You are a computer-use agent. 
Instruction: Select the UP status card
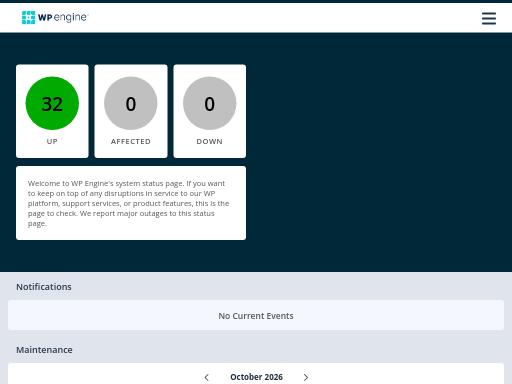pos(52,111)
